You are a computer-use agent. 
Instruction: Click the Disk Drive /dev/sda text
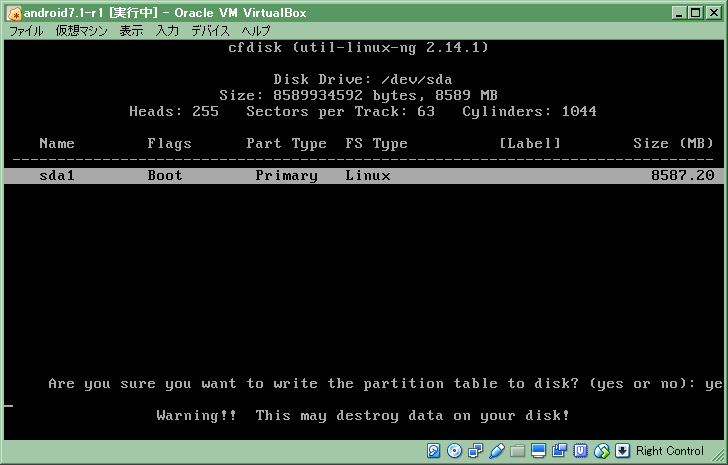click(363, 79)
